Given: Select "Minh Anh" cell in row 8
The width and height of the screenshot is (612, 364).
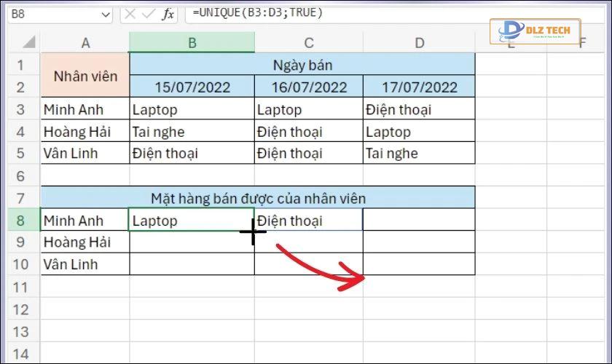Looking at the screenshot, I should point(85,220).
